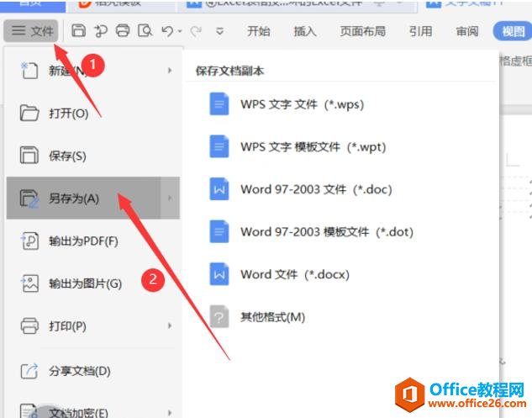The height and width of the screenshot is (418, 532).
Task: Click the Print icon in quick toolbar
Action: (x=123, y=31)
